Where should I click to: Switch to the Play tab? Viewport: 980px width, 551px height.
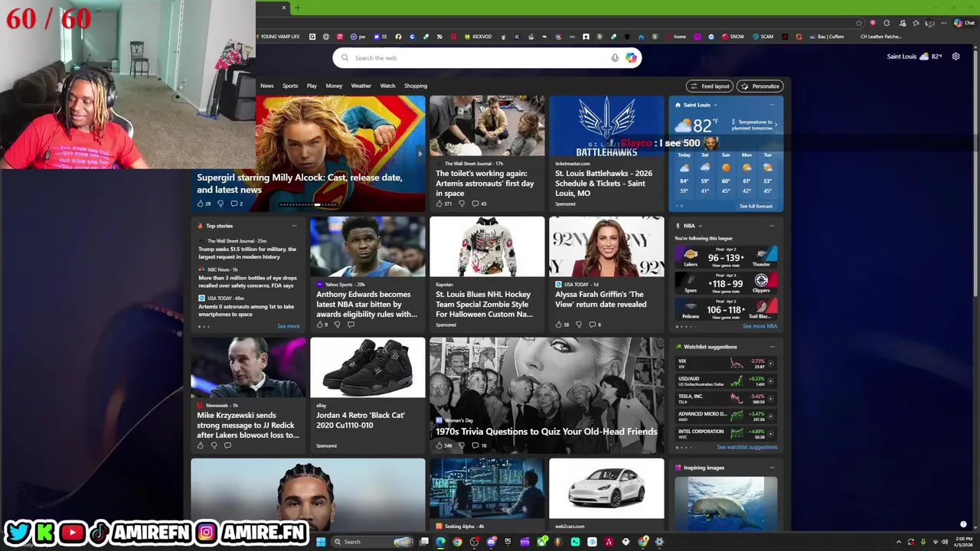(312, 86)
